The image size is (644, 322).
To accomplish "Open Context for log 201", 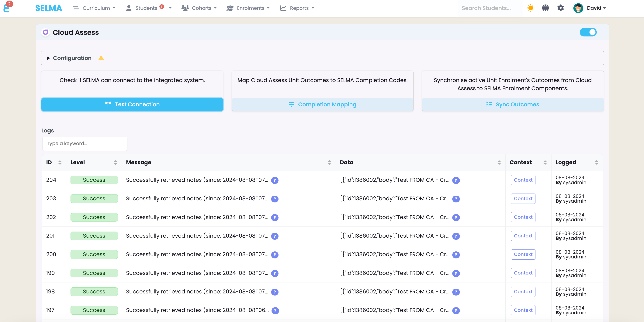I will (523, 236).
